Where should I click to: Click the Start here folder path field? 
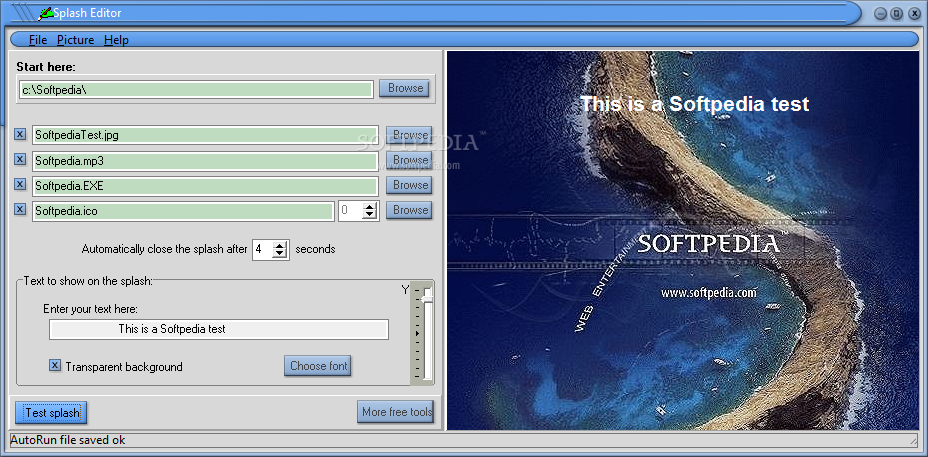196,89
